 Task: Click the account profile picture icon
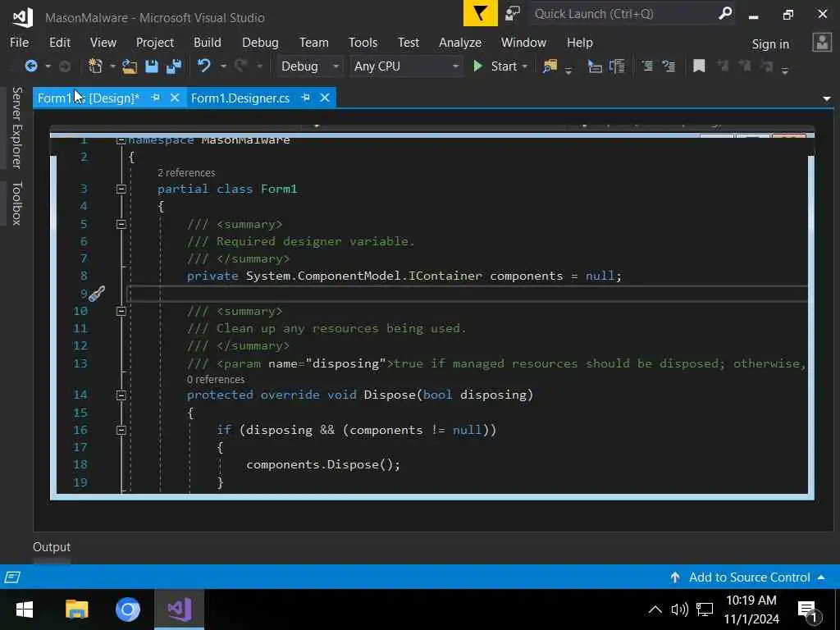821,43
